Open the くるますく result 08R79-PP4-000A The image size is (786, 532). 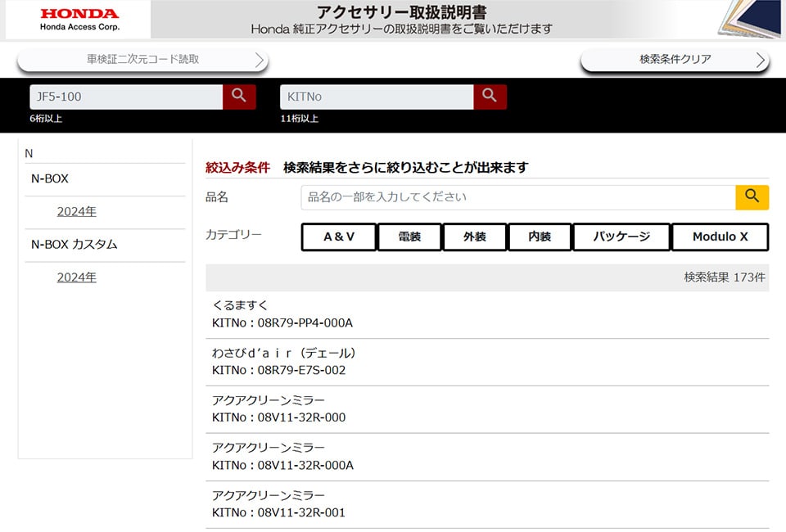[x=282, y=314]
